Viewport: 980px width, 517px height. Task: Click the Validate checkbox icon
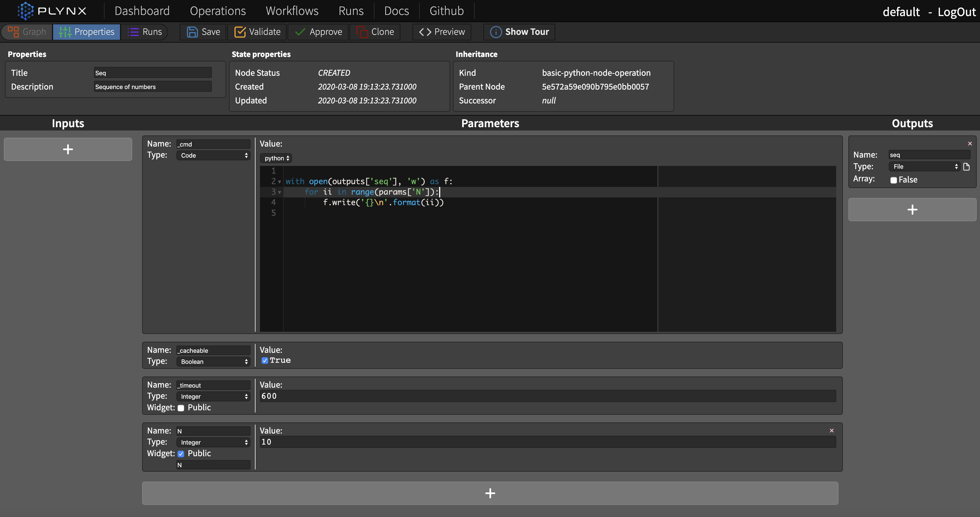coord(240,32)
